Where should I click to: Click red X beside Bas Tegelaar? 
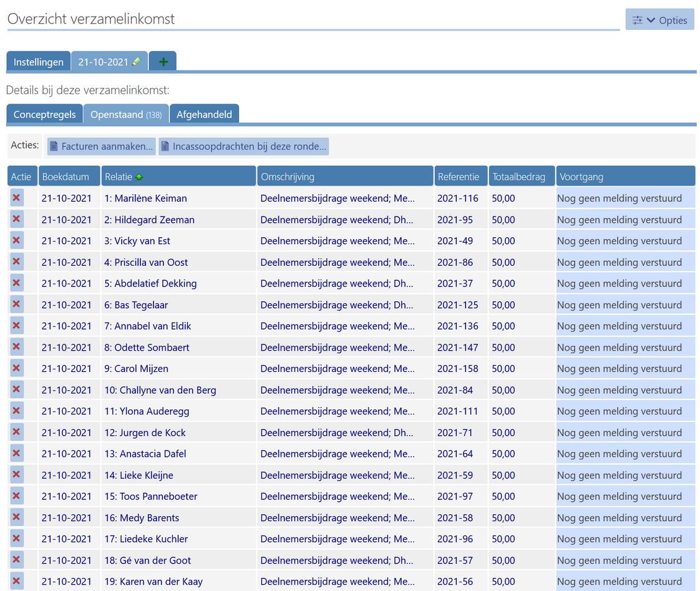point(16,305)
